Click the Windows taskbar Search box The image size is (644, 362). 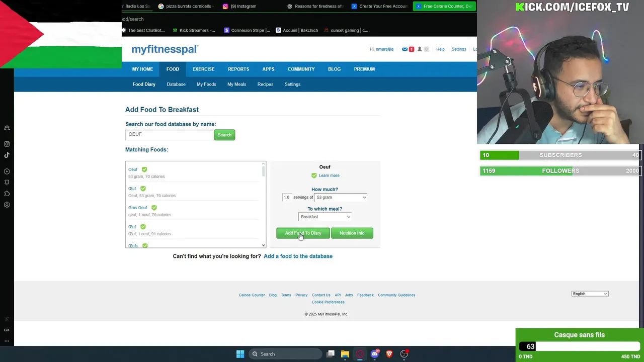tap(285, 354)
